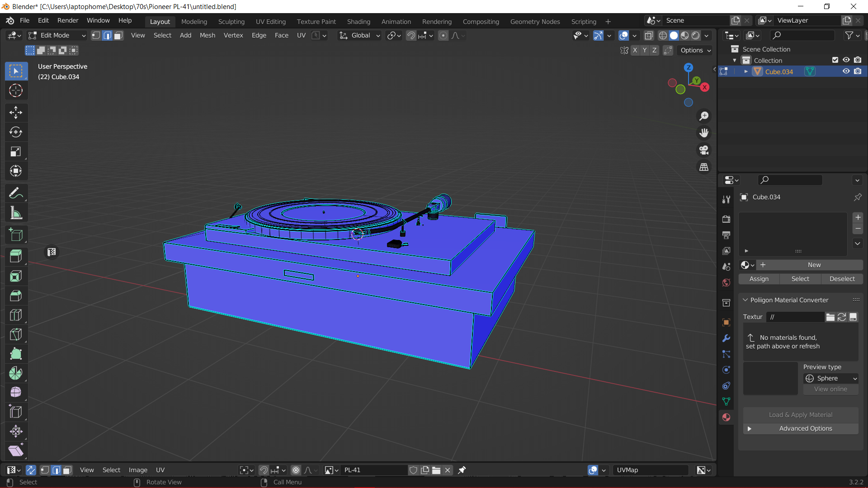868x488 pixels.
Task: Hide Cube.034 using its eye icon
Action: pyautogui.click(x=846, y=71)
